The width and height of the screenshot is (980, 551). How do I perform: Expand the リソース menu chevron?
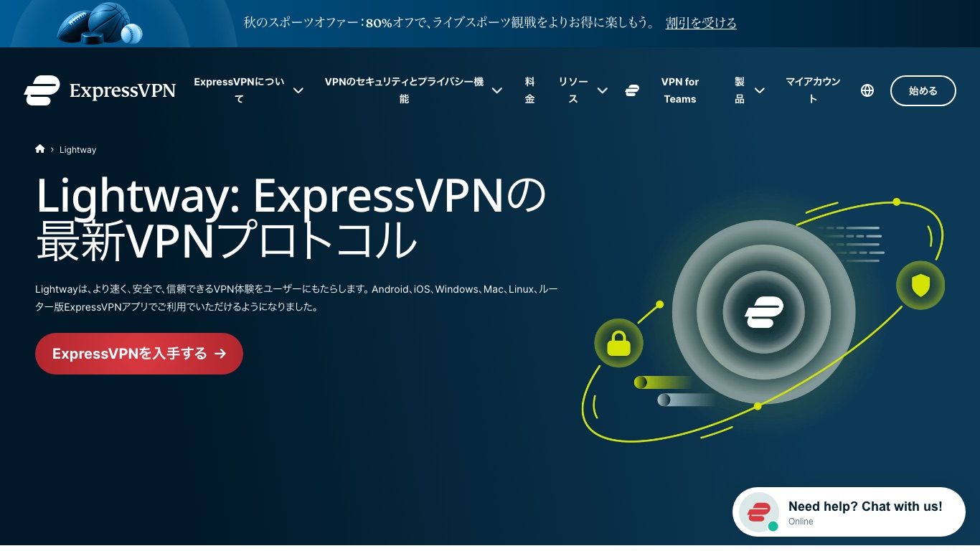(x=603, y=90)
